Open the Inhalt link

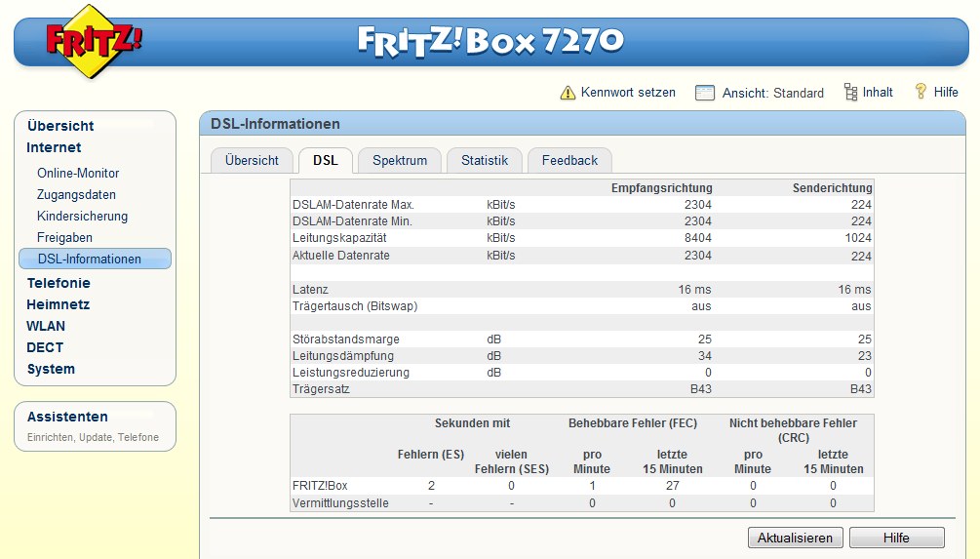pos(878,93)
